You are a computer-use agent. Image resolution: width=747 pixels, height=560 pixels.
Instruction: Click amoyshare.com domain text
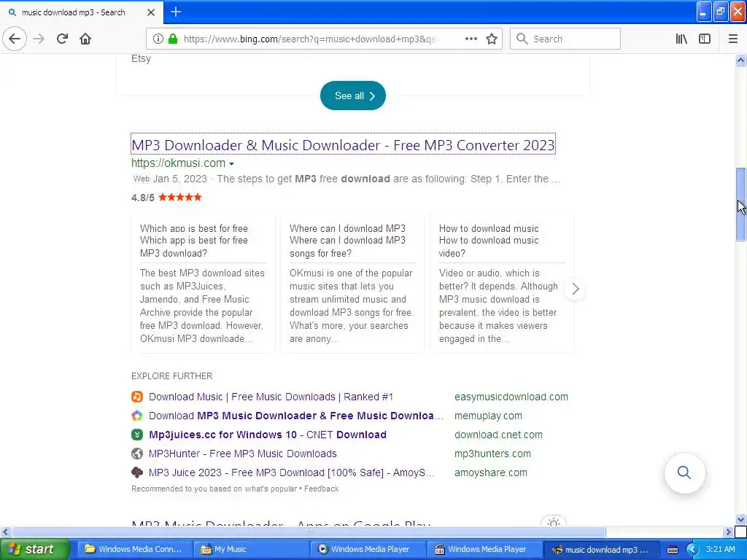click(491, 472)
